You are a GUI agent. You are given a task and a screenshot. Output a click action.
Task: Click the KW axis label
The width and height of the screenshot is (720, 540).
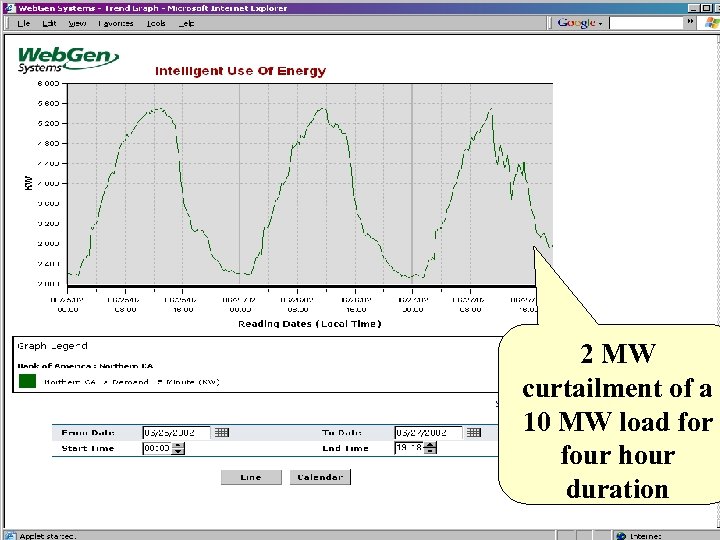(28, 183)
